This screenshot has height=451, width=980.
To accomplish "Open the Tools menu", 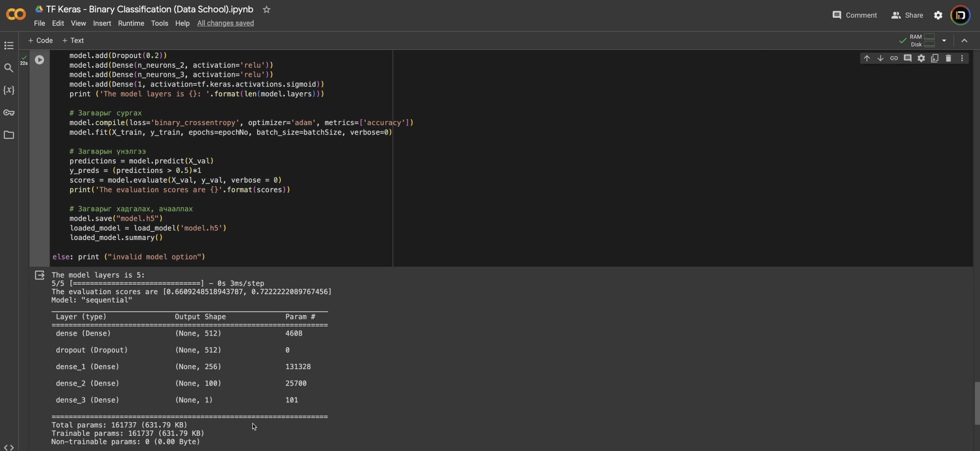I will [159, 24].
